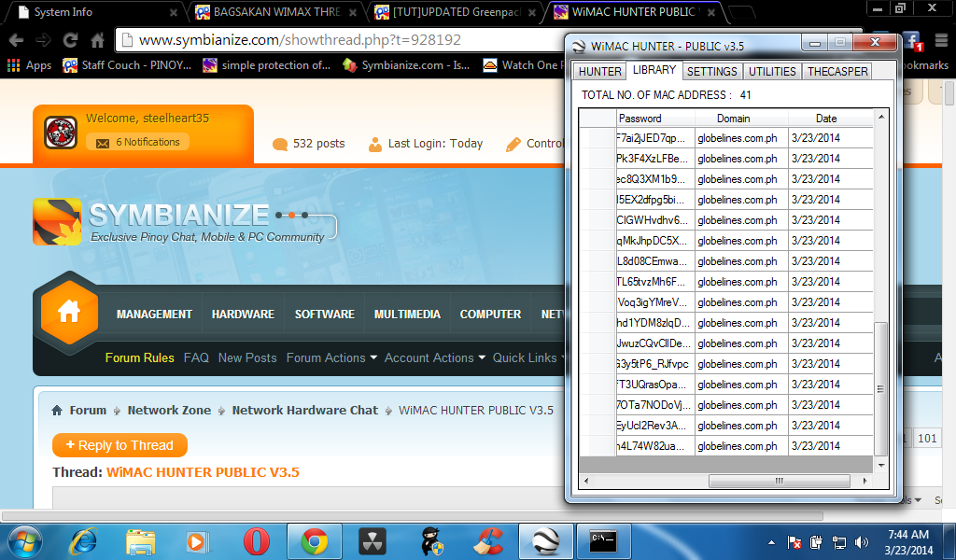This screenshot has width=956, height=560.
Task: Click the orange hexagon home icon
Action: tap(69, 312)
